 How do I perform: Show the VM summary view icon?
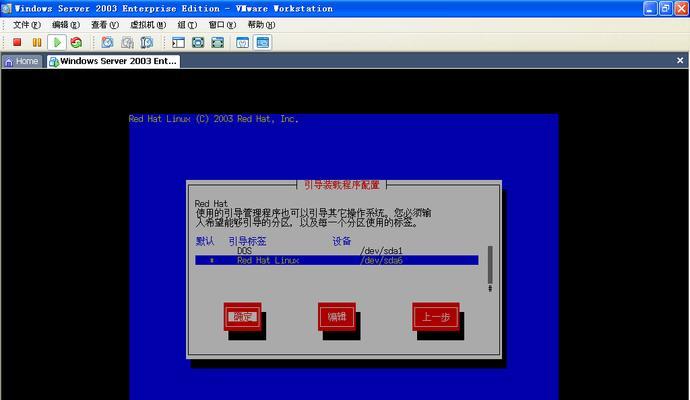tap(242, 42)
